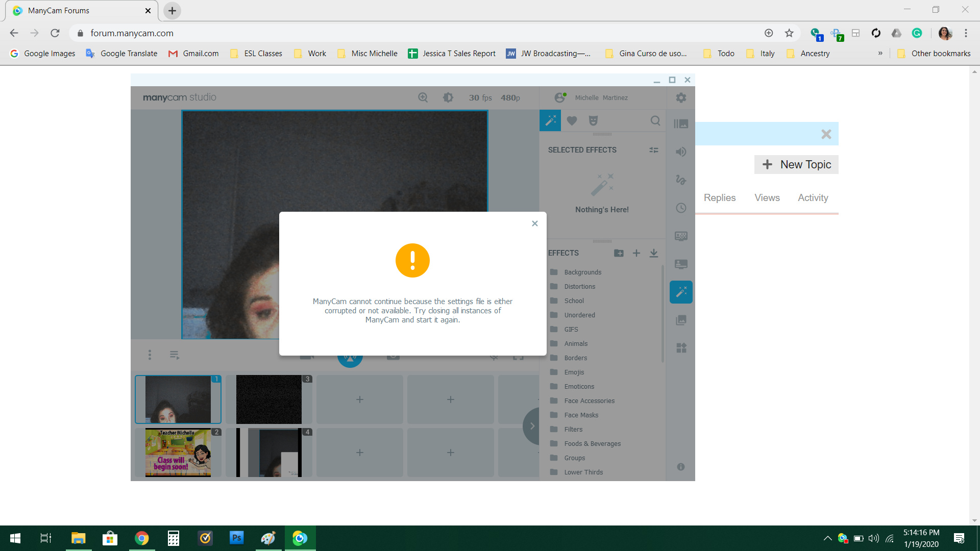This screenshot has height=551, width=980.
Task: Open the Gmail.com bookmark
Action: 194,54
